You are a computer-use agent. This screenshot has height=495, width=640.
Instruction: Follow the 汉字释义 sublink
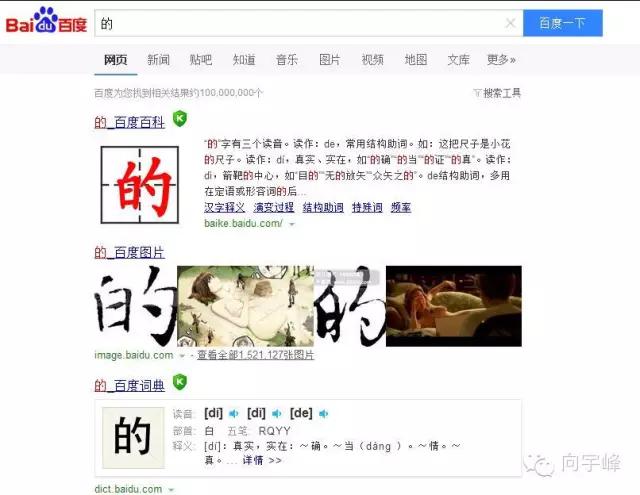pos(224,207)
